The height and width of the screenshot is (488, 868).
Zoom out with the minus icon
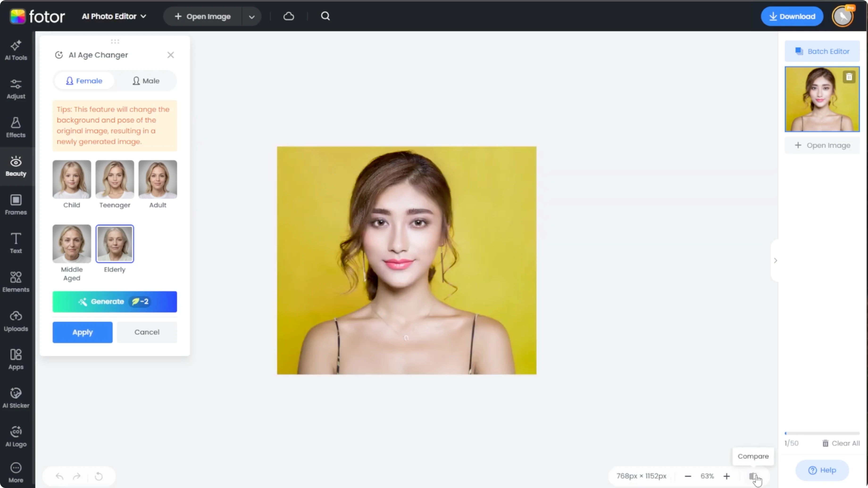click(x=688, y=476)
